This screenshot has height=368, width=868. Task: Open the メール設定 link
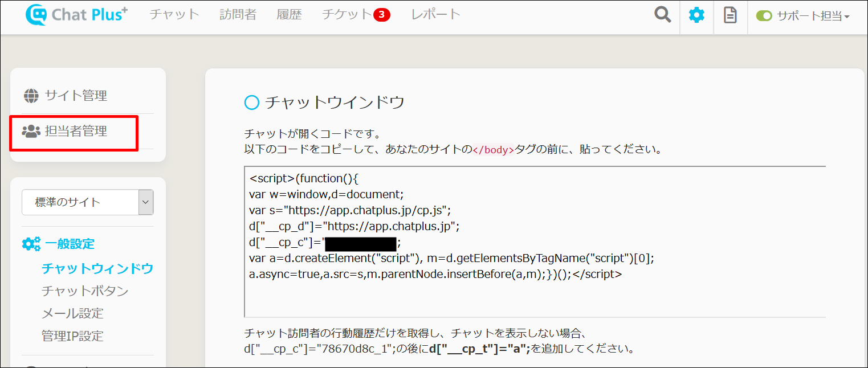tap(72, 313)
